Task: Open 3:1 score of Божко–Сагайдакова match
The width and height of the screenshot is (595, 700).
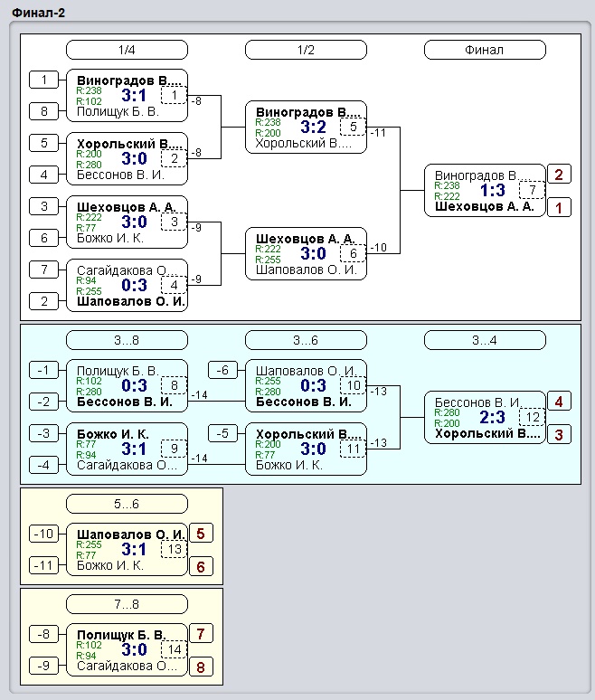Action: click(x=134, y=449)
